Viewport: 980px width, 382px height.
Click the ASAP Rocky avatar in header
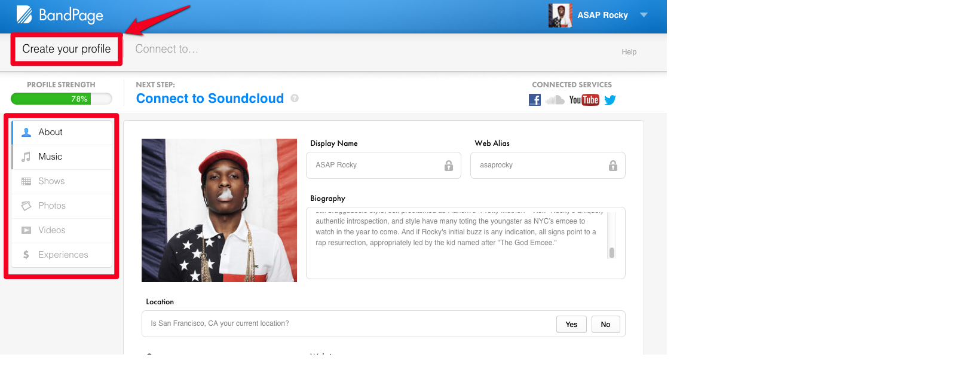point(560,15)
